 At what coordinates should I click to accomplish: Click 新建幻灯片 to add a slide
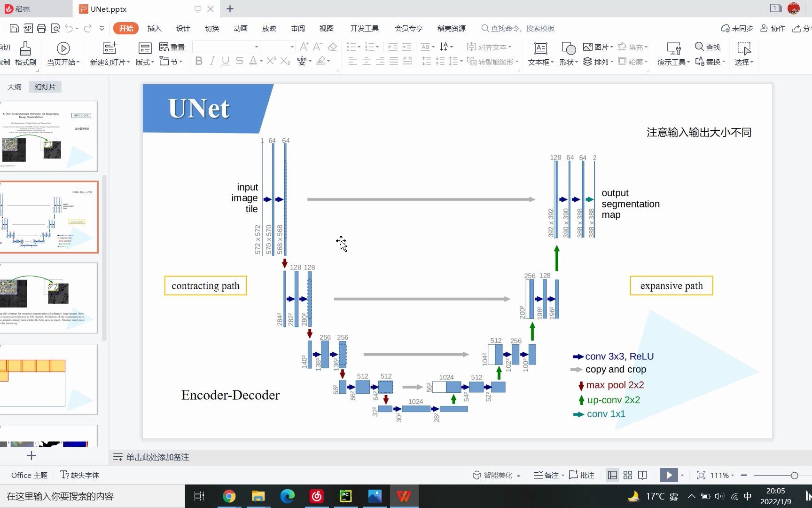pos(109,53)
